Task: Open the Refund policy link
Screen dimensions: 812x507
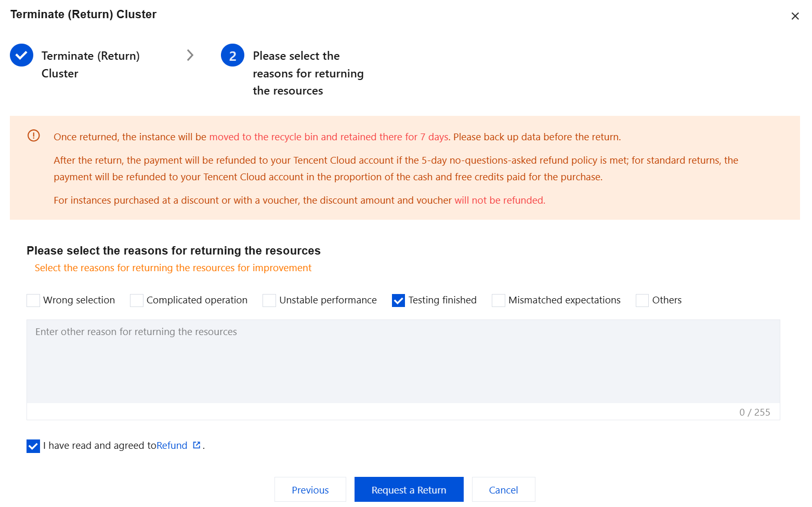Action: 172,446
